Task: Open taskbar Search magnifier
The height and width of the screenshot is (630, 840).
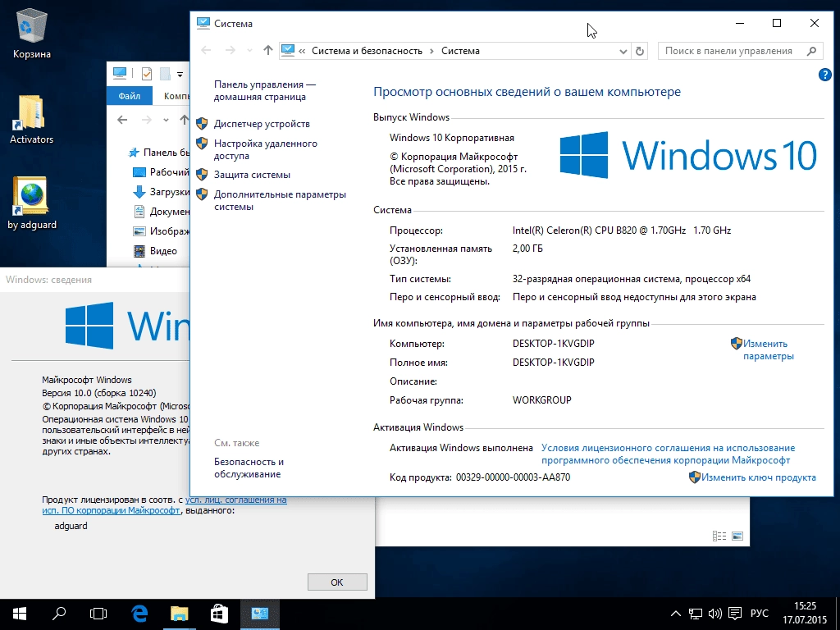Action: pos(59,614)
